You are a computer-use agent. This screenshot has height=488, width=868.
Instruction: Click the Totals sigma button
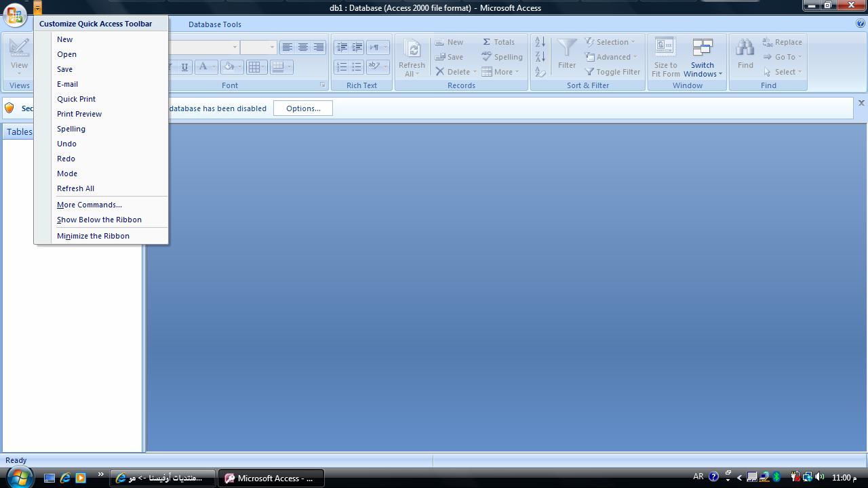pos(498,42)
